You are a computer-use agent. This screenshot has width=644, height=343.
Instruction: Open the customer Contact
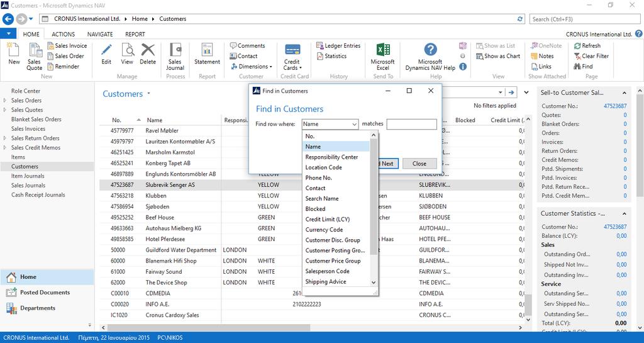pos(243,56)
